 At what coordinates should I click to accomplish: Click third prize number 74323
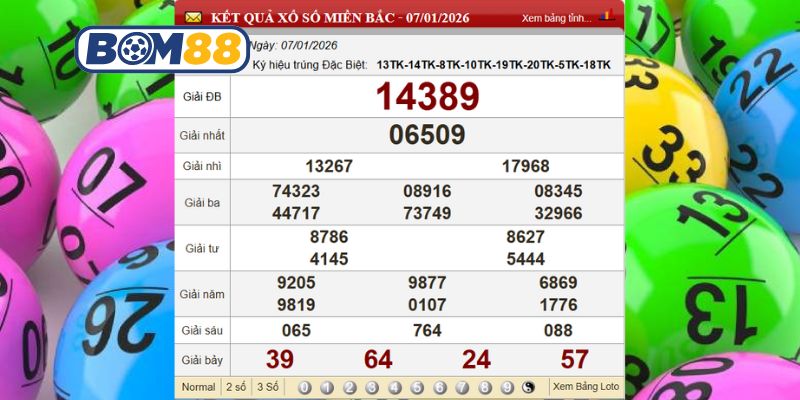pos(296,191)
